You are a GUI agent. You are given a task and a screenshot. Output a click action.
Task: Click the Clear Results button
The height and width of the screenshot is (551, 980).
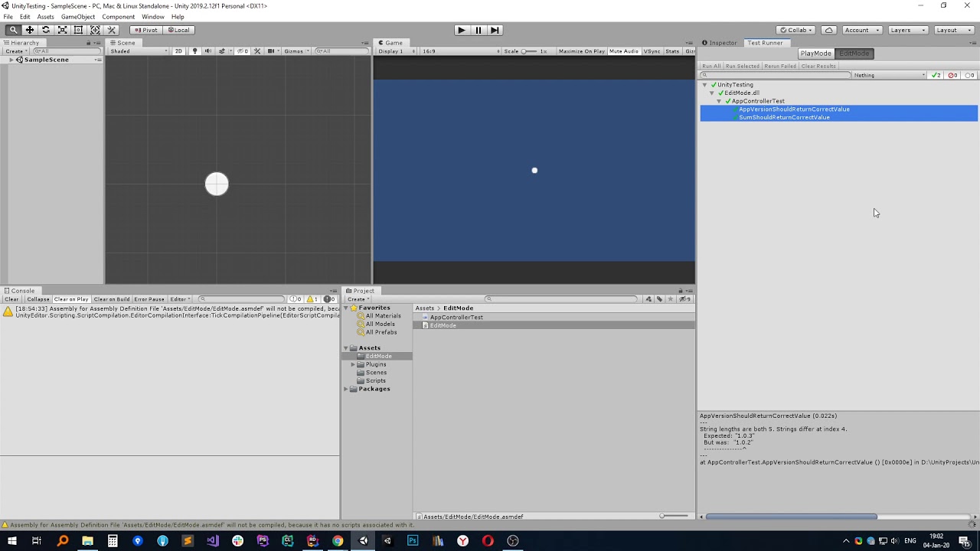coord(818,66)
